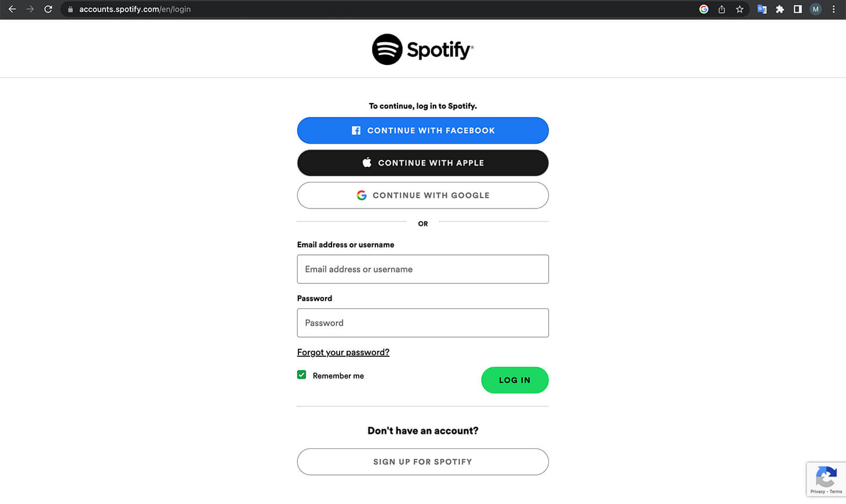Reload the page with the refresh icon
This screenshot has width=846, height=504.
coord(48,9)
